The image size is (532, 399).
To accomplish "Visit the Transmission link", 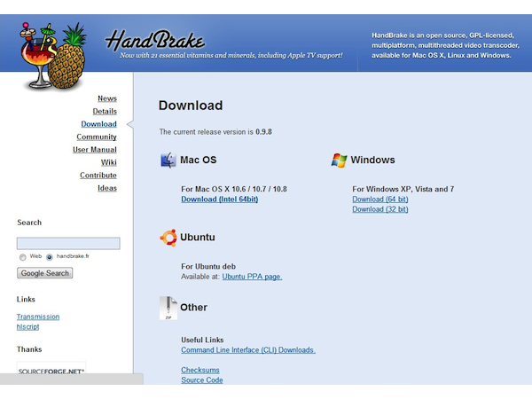I will [38, 317].
